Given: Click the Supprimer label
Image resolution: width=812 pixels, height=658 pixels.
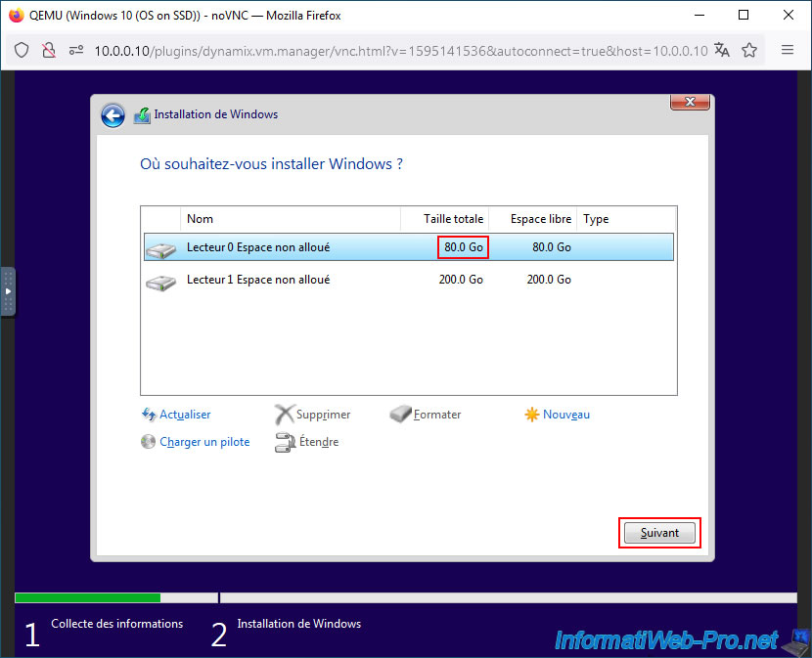Looking at the screenshot, I should (x=323, y=415).
